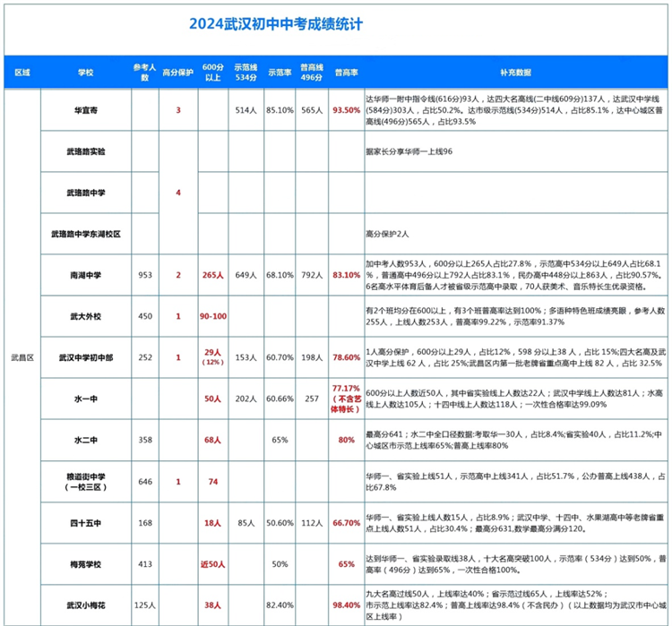This screenshot has height=626, width=672.
Task: Select the 普高率 value 93.50%
Action: (346, 110)
